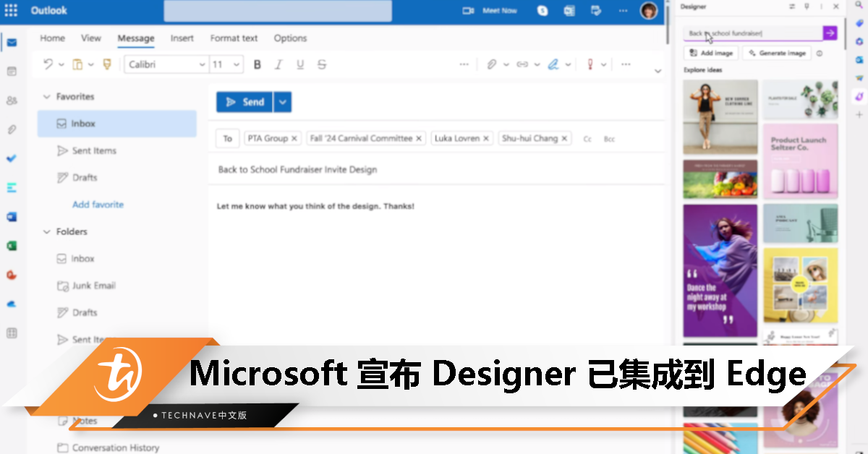The image size is (868, 454).
Task: Collapse the Favorites section
Action: click(46, 96)
